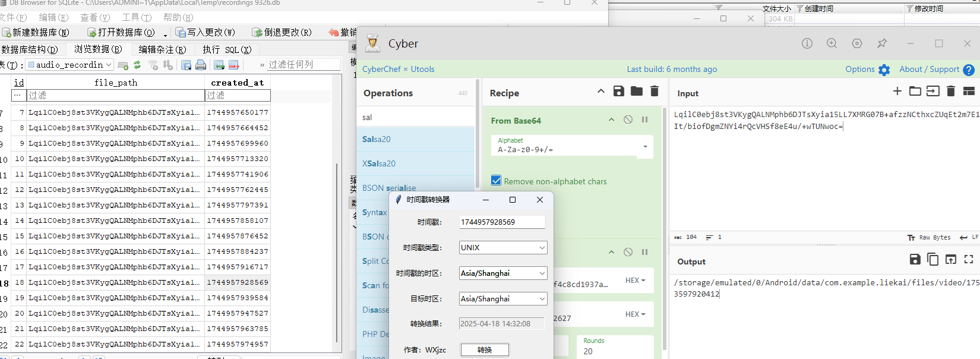
Task: Click the hexagon settings icon in Cyber title bar
Action: 857,43
